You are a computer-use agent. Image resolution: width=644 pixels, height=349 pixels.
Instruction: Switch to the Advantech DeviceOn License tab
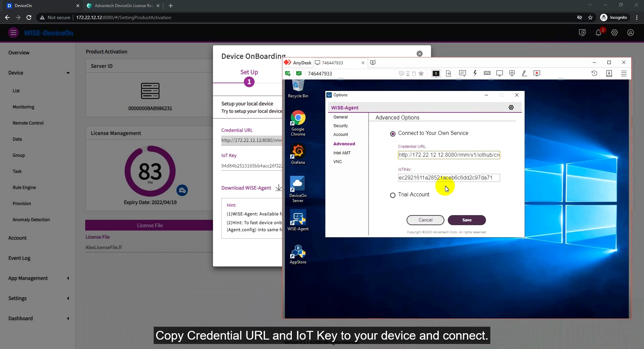coord(121,6)
